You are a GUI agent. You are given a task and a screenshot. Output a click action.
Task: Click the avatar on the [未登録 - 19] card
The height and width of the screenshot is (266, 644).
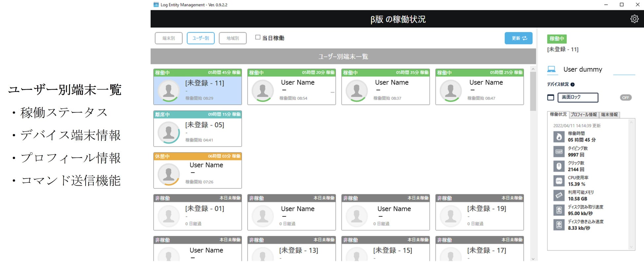(x=451, y=216)
